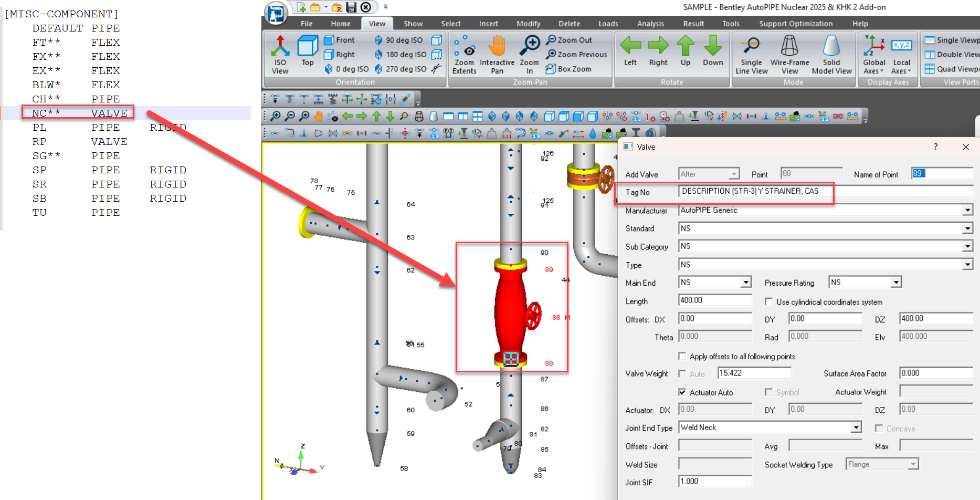Open the Tools ribbon tab

(x=731, y=24)
